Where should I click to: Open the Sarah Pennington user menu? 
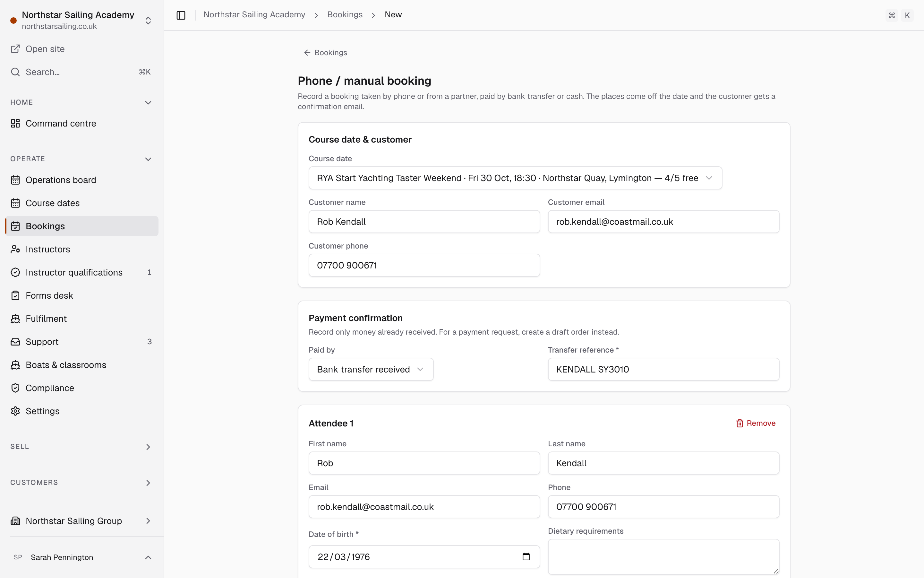pyautogui.click(x=82, y=557)
